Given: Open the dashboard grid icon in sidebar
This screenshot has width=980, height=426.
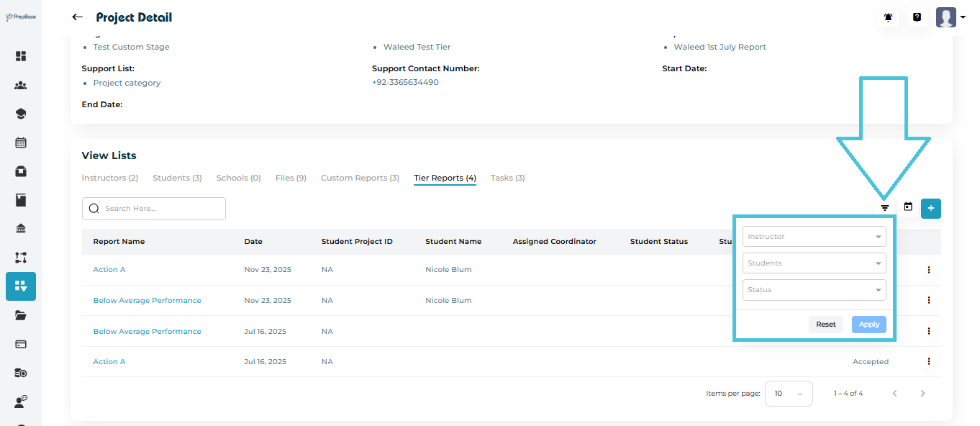Looking at the screenshot, I should click(21, 56).
